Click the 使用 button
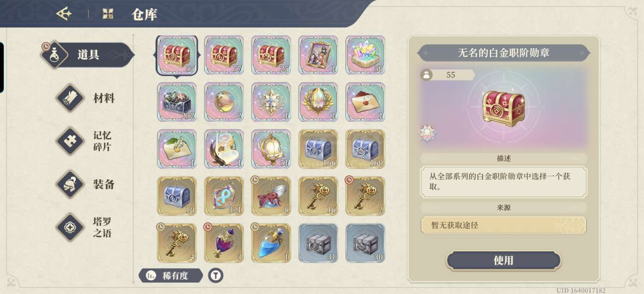644x294 pixels. point(503,260)
